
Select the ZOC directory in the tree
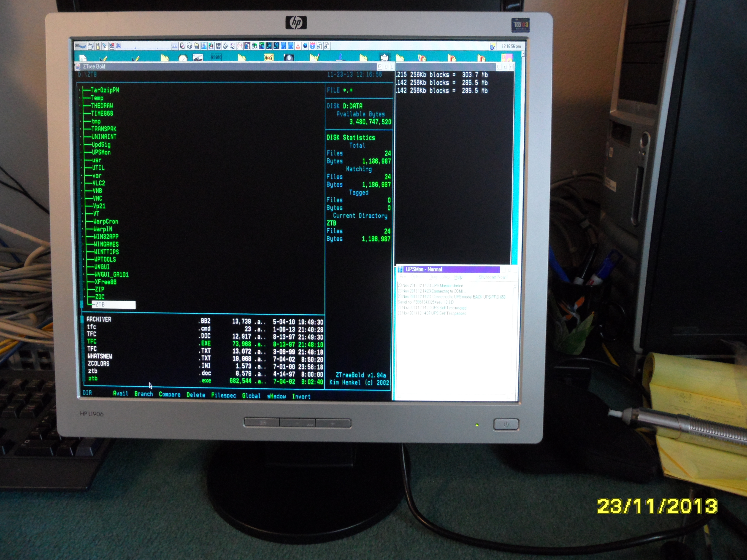tap(100, 297)
